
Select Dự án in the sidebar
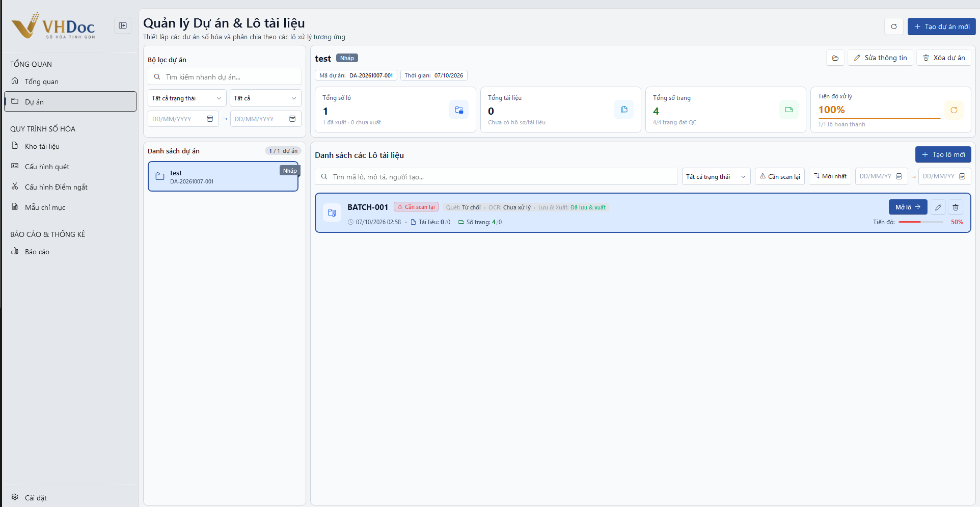point(70,101)
